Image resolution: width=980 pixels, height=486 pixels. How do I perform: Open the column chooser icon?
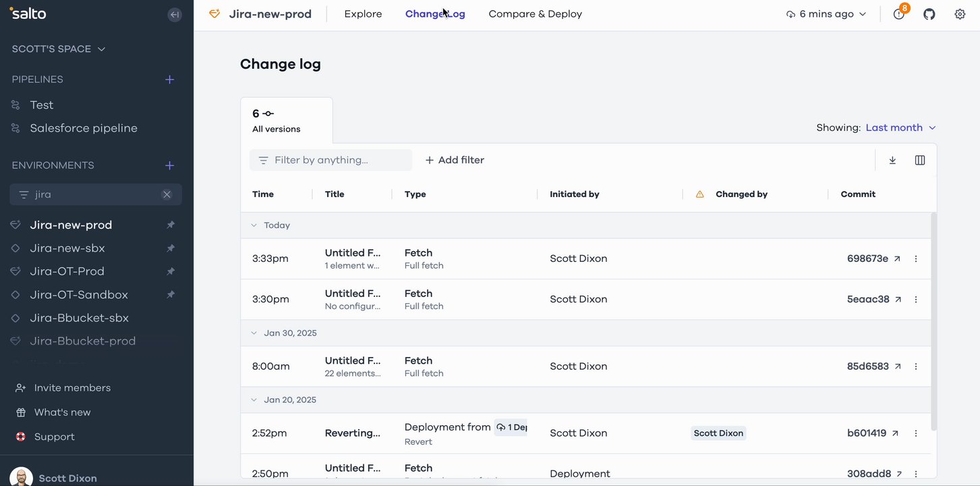[920, 160]
